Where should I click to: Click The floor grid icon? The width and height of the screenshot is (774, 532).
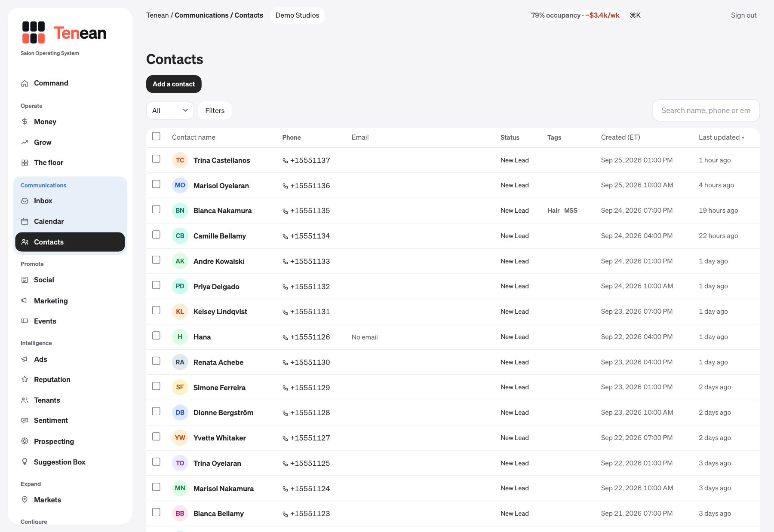click(25, 162)
